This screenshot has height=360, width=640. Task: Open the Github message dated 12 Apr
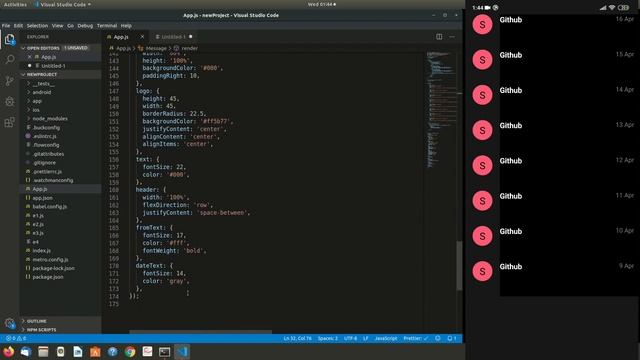tap(553, 165)
